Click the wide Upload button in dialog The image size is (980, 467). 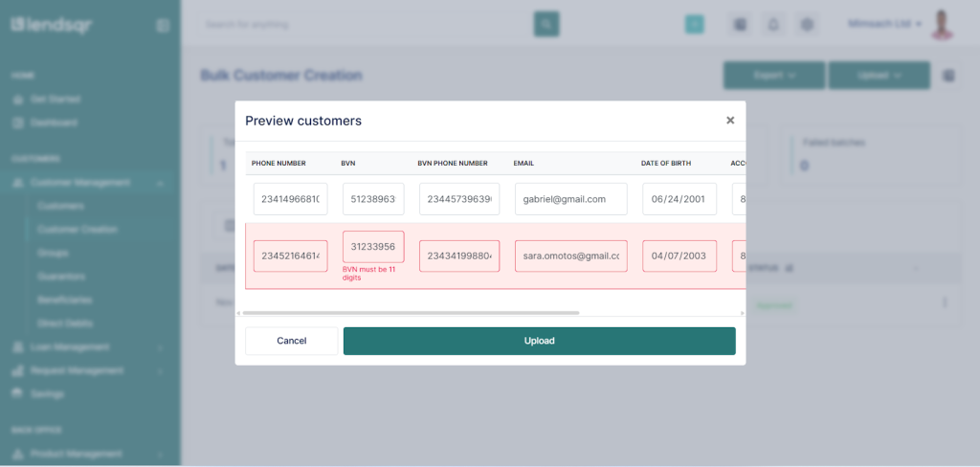click(539, 341)
